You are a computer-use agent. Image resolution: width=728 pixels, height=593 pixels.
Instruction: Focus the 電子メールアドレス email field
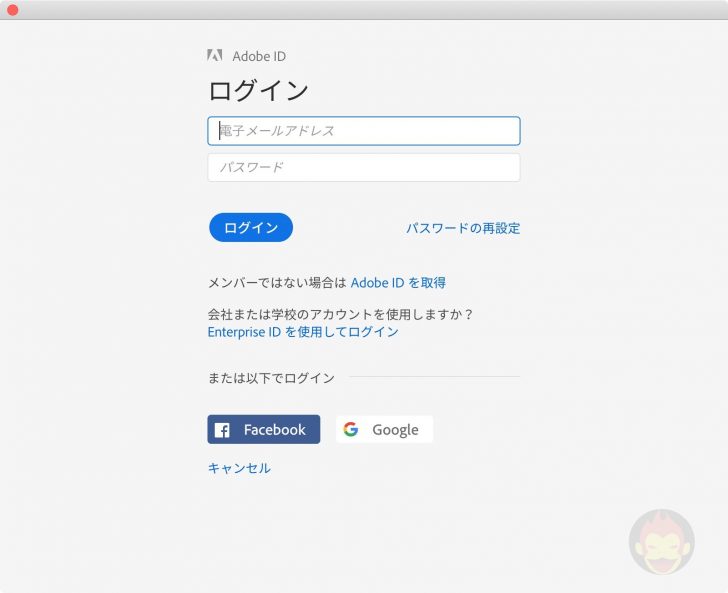click(x=364, y=131)
